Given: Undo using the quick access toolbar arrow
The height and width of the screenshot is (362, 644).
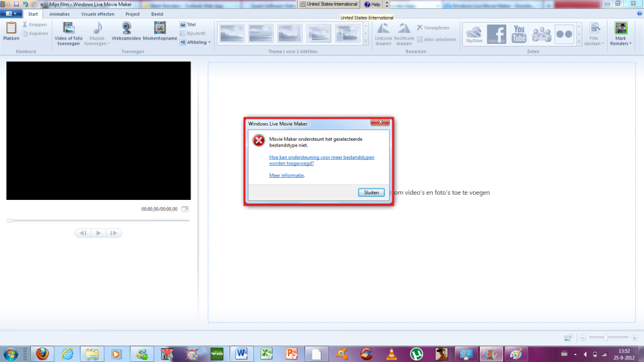Looking at the screenshot, I should [x=25, y=4].
